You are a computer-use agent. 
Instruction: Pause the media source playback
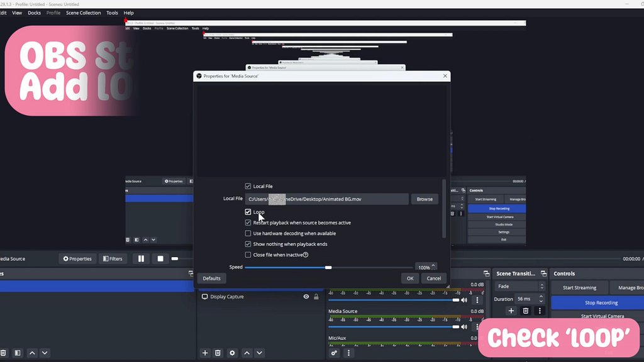[141, 258]
